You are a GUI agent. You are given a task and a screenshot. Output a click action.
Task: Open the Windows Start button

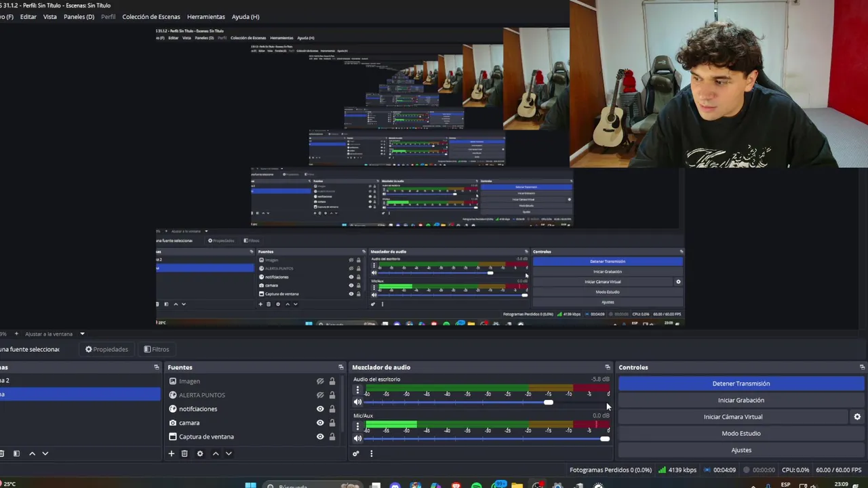click(x=250, y=485)
